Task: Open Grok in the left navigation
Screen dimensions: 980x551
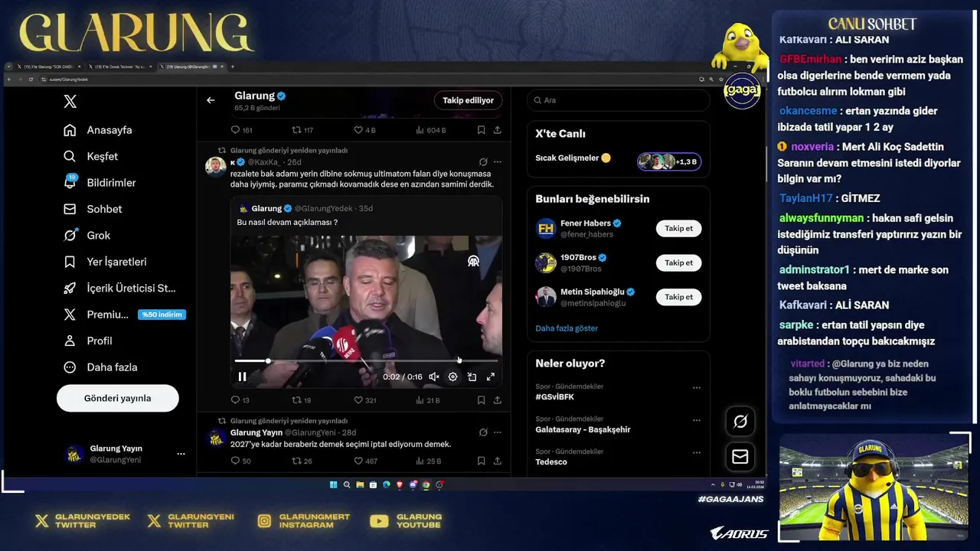Action: 87,236
